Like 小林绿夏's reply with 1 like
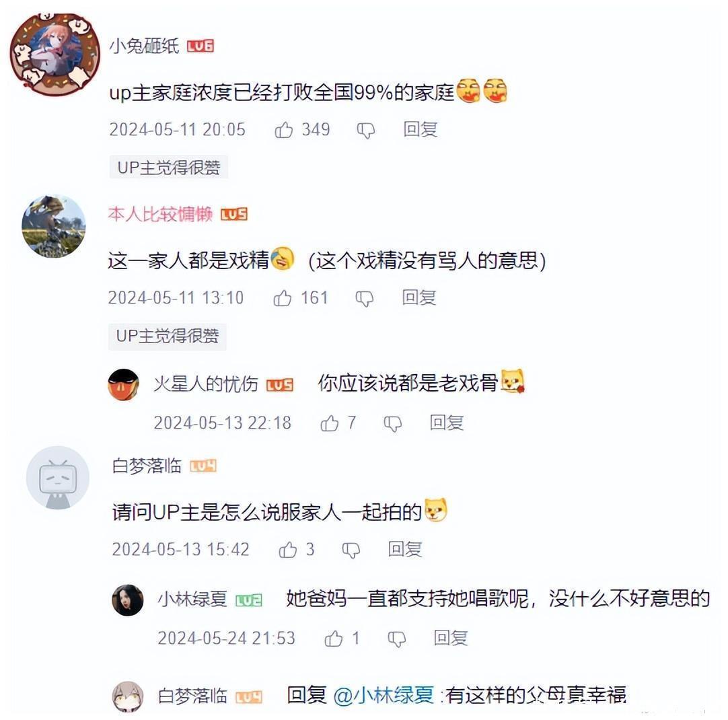The image size is (728, 720). (x=333, y=639)
